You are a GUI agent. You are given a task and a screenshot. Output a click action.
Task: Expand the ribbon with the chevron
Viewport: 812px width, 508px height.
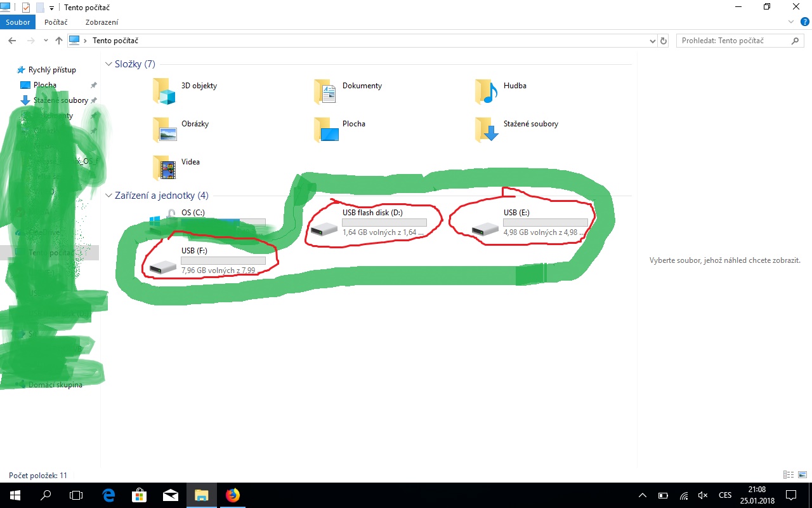(790, 22)
